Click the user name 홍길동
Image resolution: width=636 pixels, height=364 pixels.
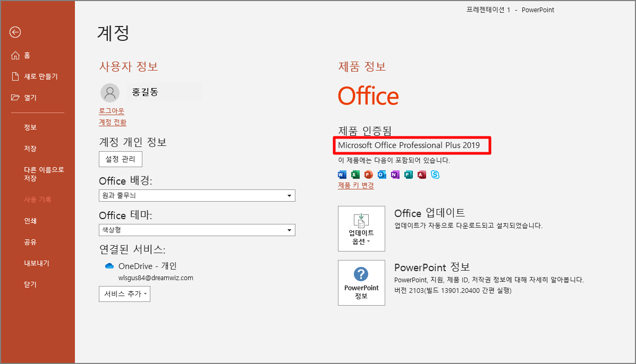pos(145,92)
